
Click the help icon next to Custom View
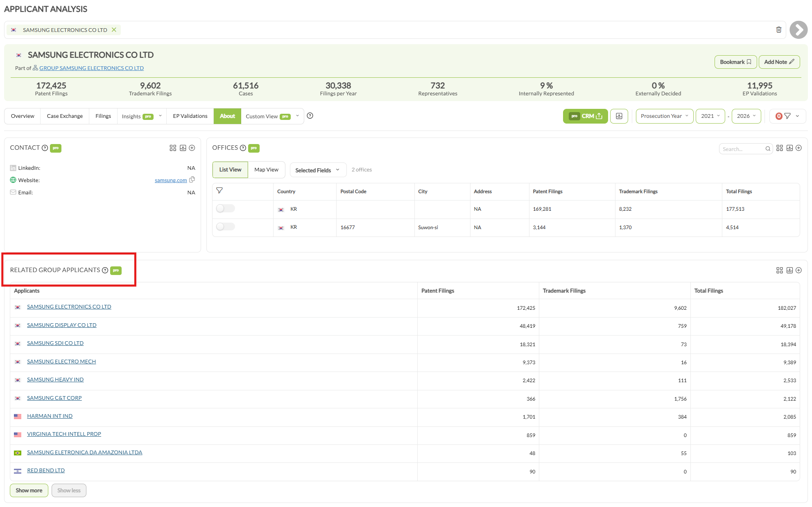pyautogui.click(x=310, y=116)
